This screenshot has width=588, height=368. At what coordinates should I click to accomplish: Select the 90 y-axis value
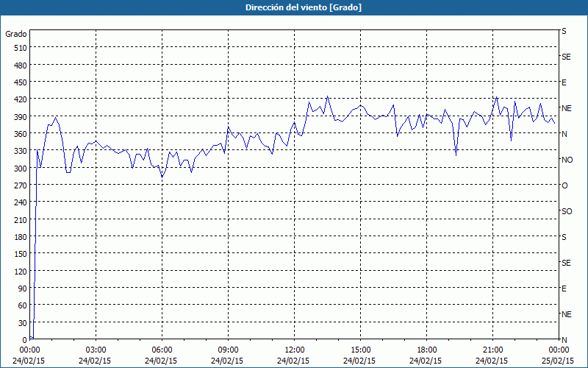[x=23, y=289]
